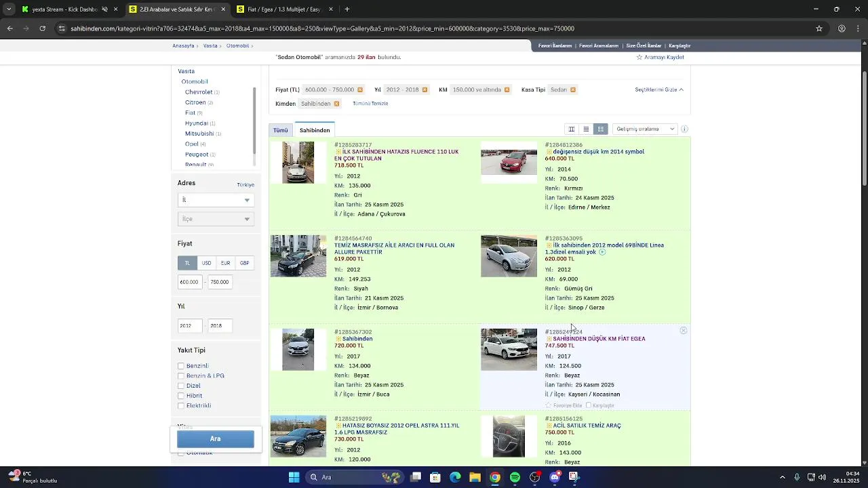Open the sorting info icon

[x=684, y=129]
